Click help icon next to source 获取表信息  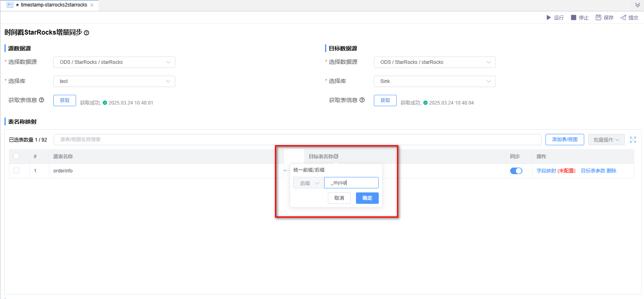pos(41,100)
